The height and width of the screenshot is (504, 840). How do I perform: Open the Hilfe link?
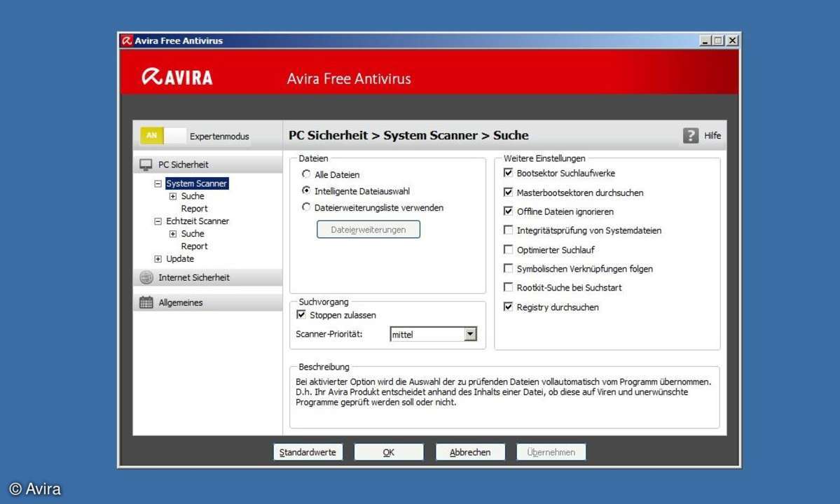click(712, 136)
